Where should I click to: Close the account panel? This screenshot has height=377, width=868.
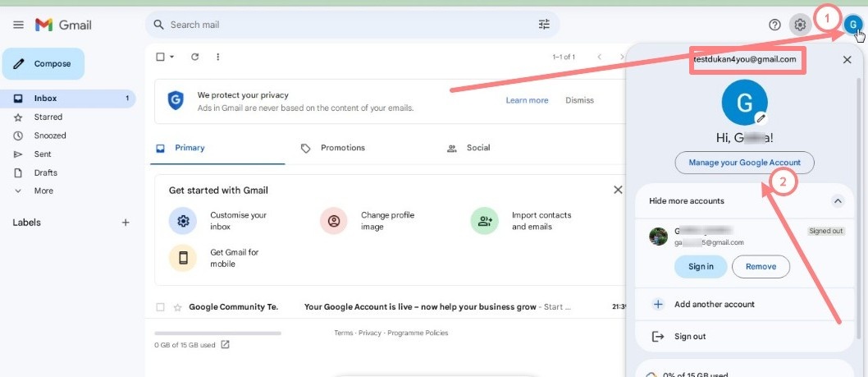(847, 60)
